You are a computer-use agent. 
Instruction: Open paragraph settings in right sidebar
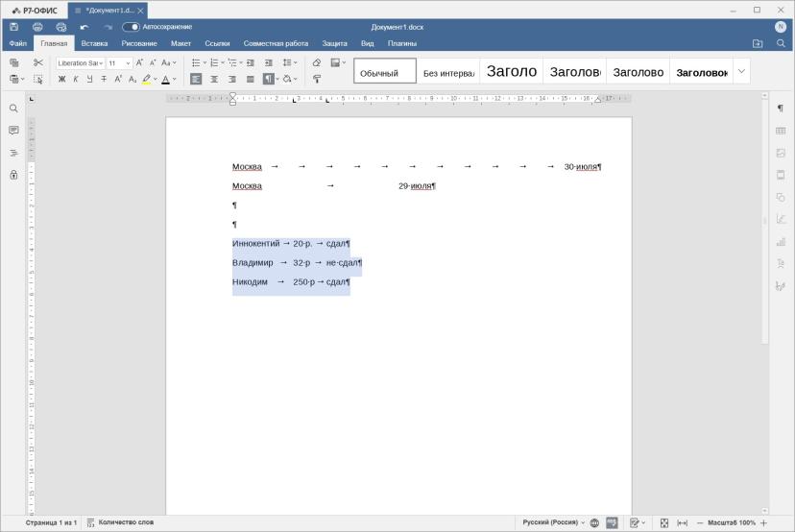[781, 109]
